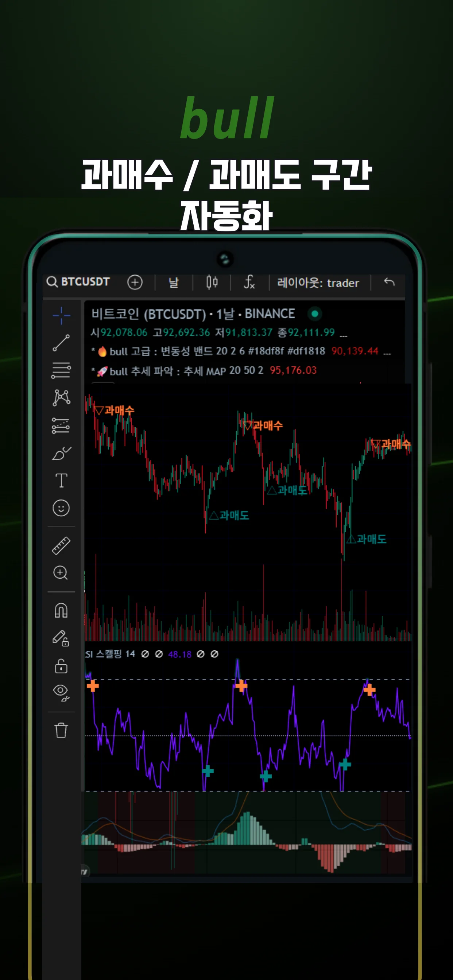The image size is (453, 980).
Task: Open the fx indicators menu
Action: (x=249, y=282)
